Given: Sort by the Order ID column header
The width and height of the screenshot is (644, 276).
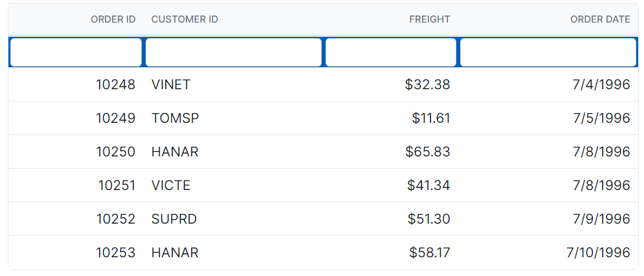Looking at the screenshot, I should [113, 19].
